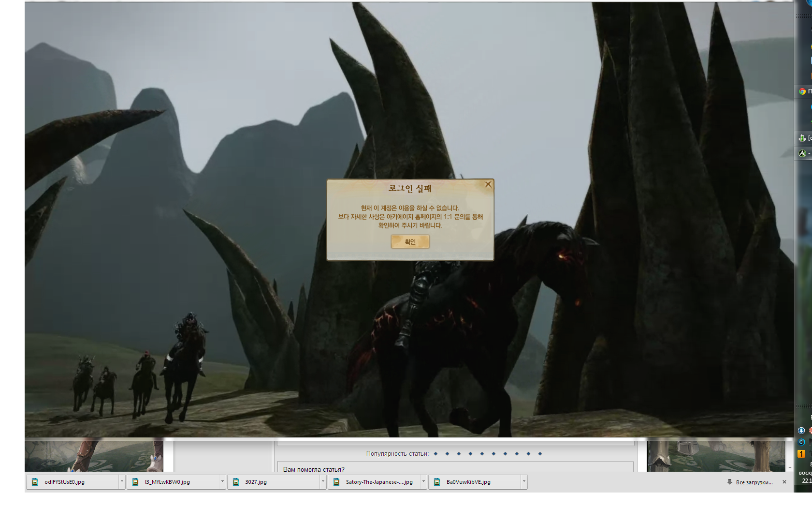Click the blue 'C' circle tray icon
Image resolution: width=812 pixels, height=508 pixels.
pos(801,442)
